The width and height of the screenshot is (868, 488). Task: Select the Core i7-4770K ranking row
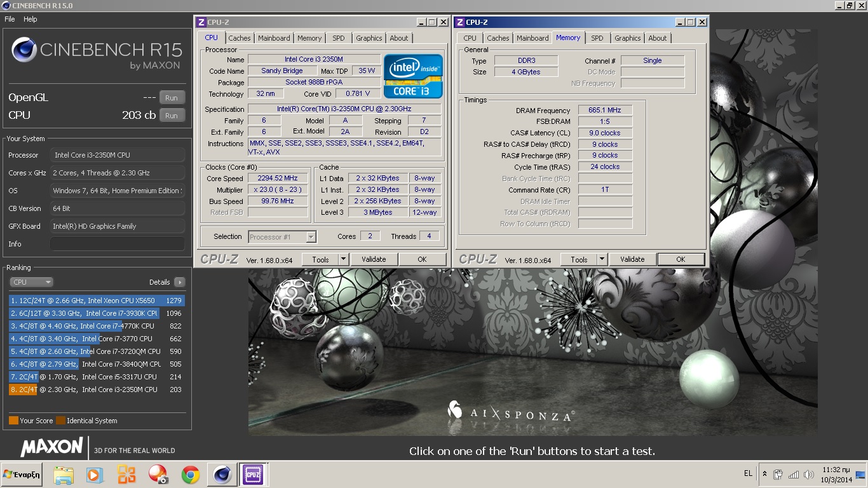pos(97,326)
